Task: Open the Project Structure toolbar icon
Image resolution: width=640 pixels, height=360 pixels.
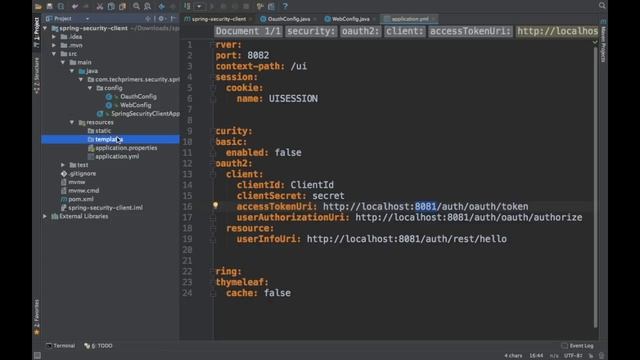Action: [271, 6]
